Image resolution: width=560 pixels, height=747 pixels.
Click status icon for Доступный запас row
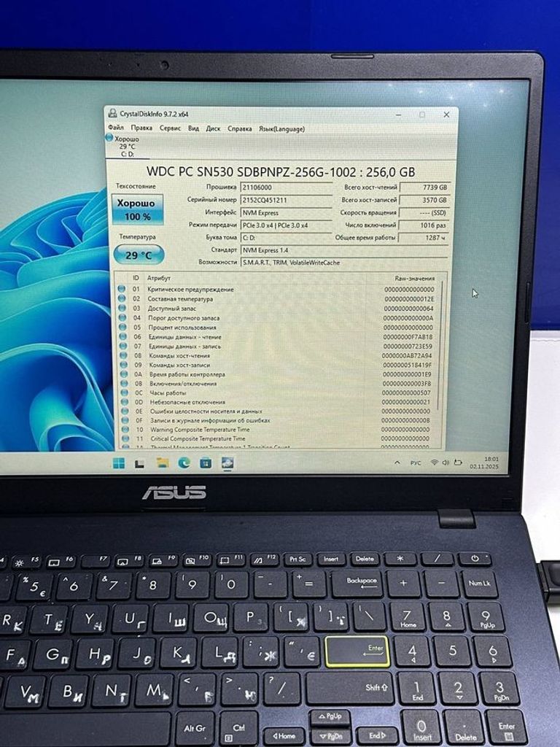[x=122, y=308]
